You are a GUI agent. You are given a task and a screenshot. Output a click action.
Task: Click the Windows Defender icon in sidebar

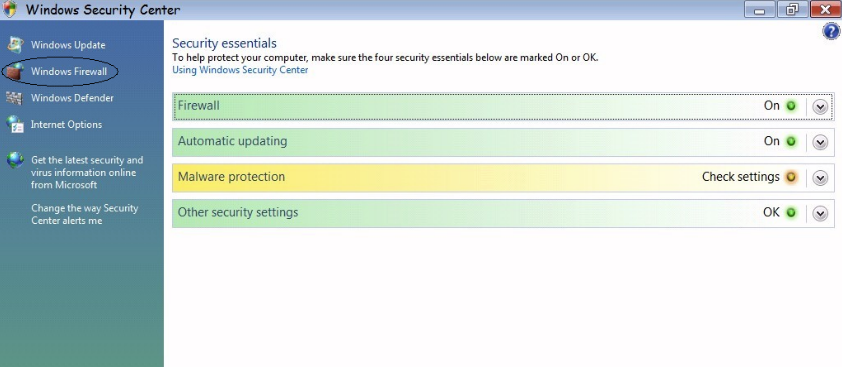point(14,98)
